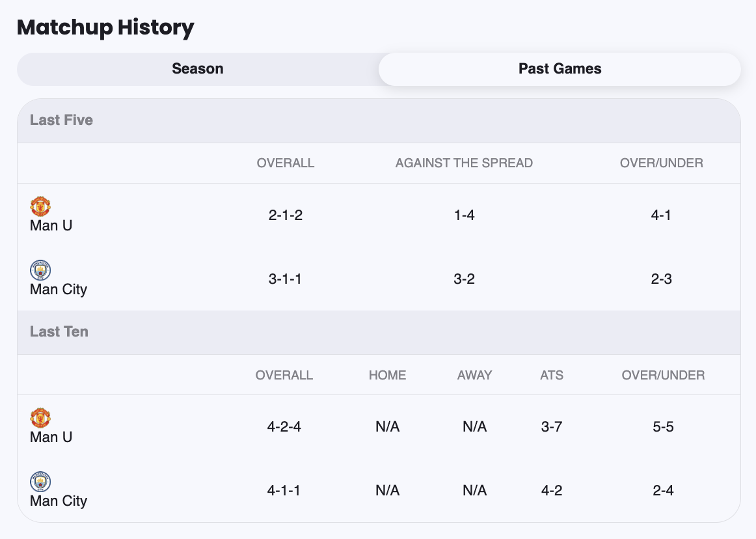Click the Last Ten section header

point(59,332)
